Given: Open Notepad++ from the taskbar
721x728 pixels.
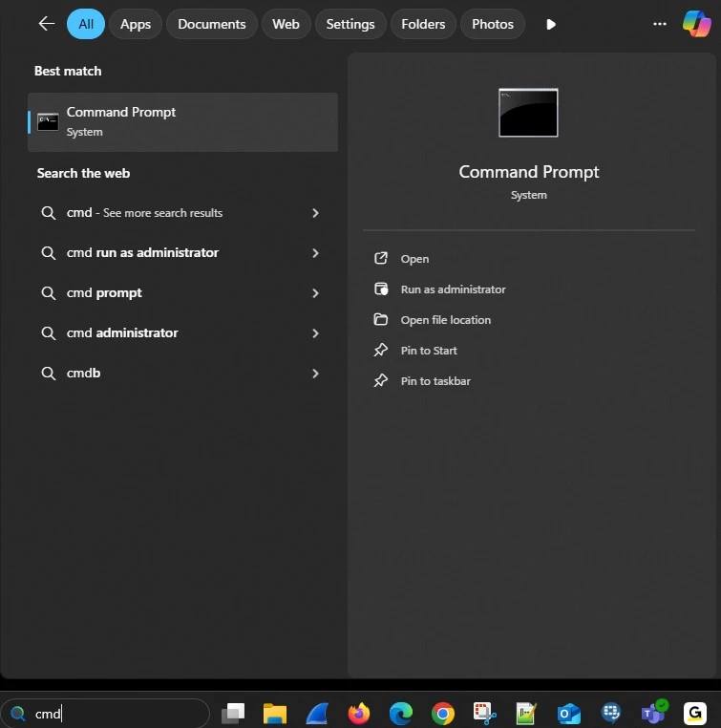Looking at the screenshot, I should 526,713.
